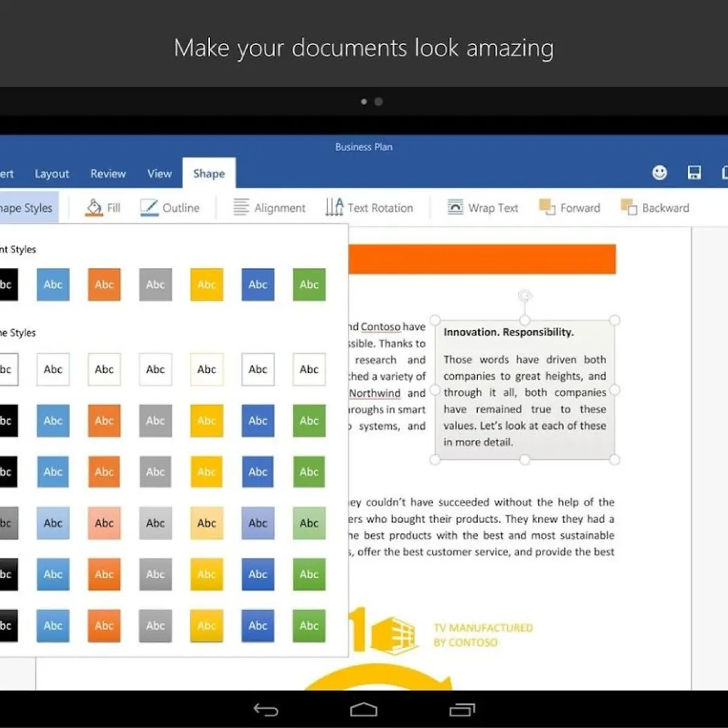Send the shape Backward

click(x=655, y=207)
